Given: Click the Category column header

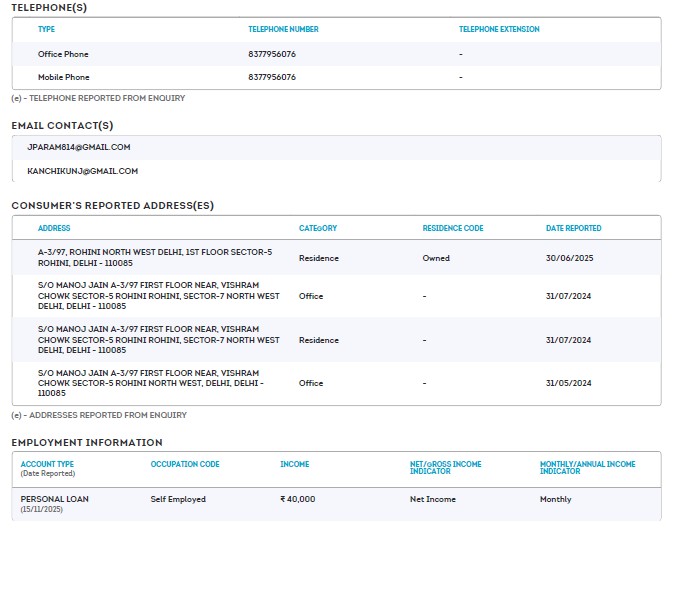Looking at the screenshot, I should click(x=318, y=228).
